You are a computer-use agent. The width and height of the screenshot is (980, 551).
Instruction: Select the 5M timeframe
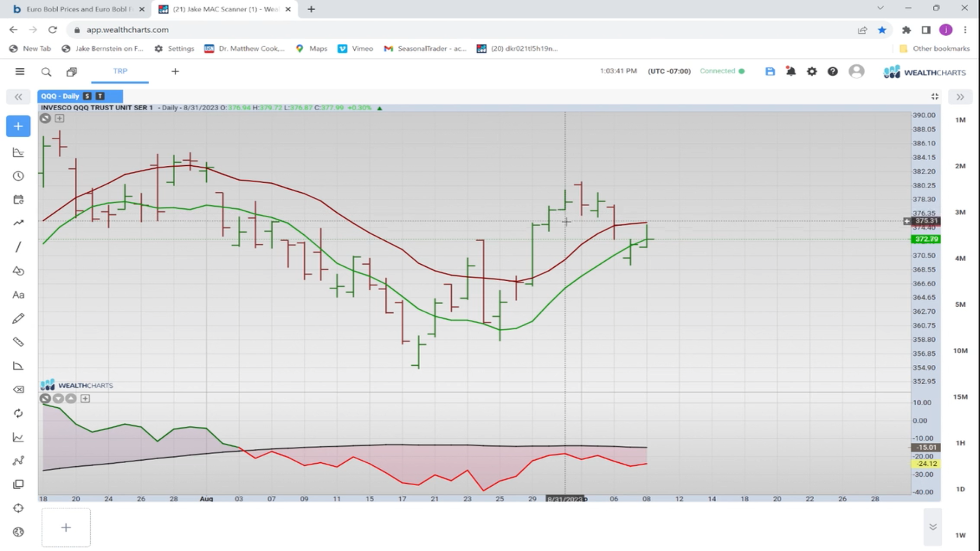coord(961,305)
